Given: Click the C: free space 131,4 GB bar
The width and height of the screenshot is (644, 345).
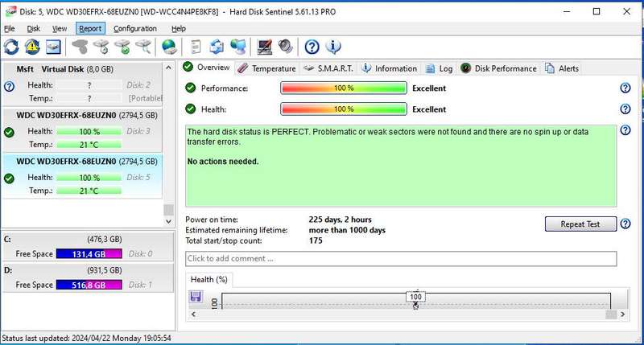Looking at the screenshot, I should pyautogui.click(x=89, y=254).
